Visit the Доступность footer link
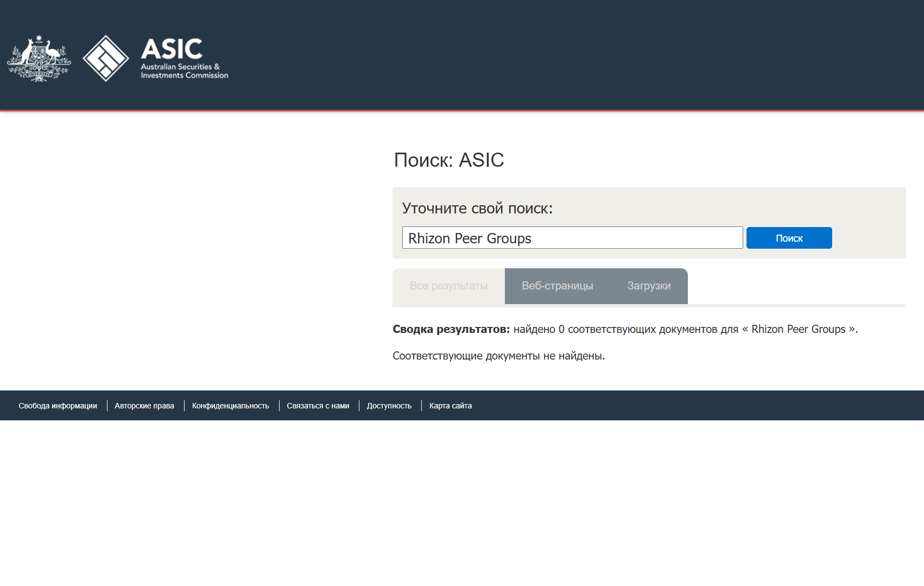The image size is (924, 586). [389, 406]
